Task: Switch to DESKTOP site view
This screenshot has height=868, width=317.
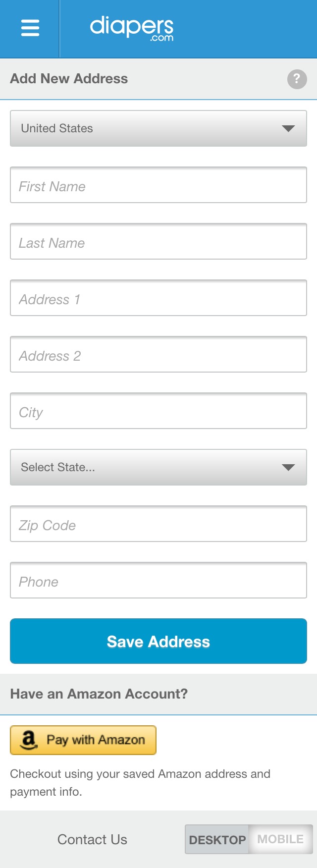Action: [217, 839]
